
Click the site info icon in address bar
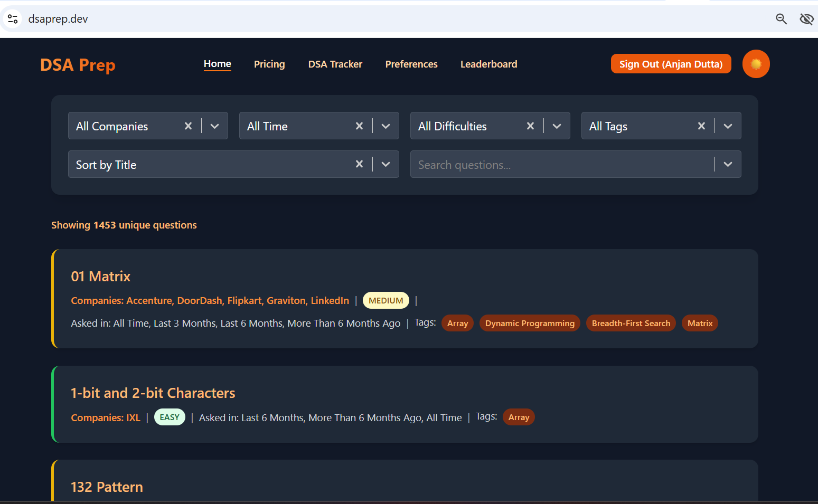[x=13, y=19]
